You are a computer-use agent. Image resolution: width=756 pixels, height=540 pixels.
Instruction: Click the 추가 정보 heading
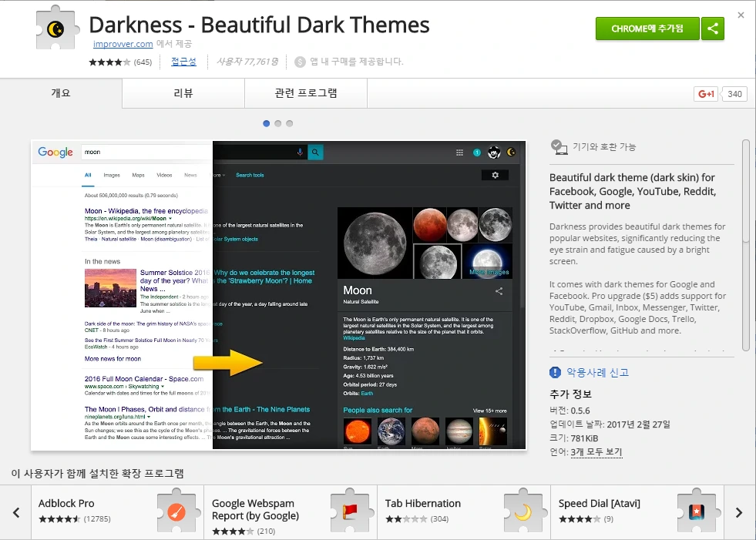tap(570, 394)
